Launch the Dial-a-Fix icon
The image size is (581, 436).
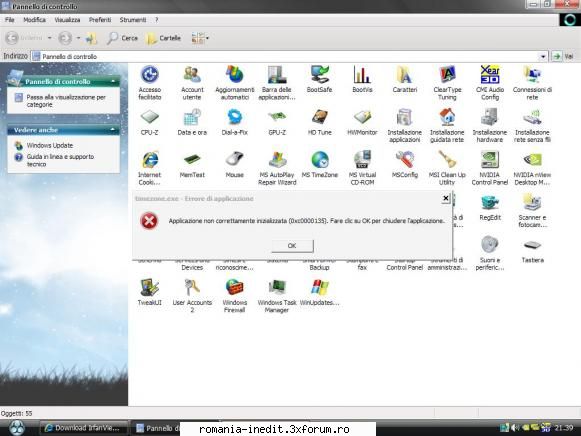(x=235, y=122)
